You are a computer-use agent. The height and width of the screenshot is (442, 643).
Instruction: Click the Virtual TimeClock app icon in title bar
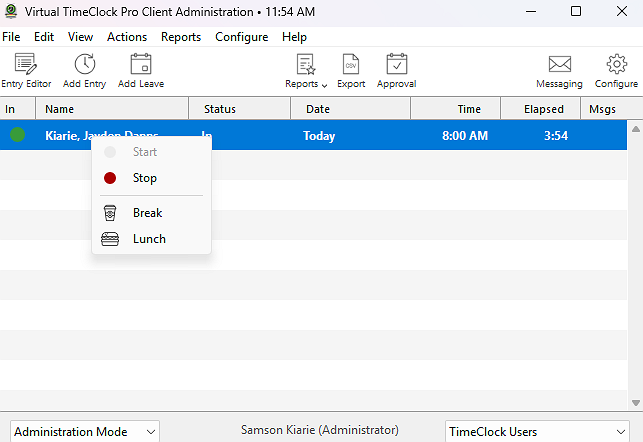[11, 11]
